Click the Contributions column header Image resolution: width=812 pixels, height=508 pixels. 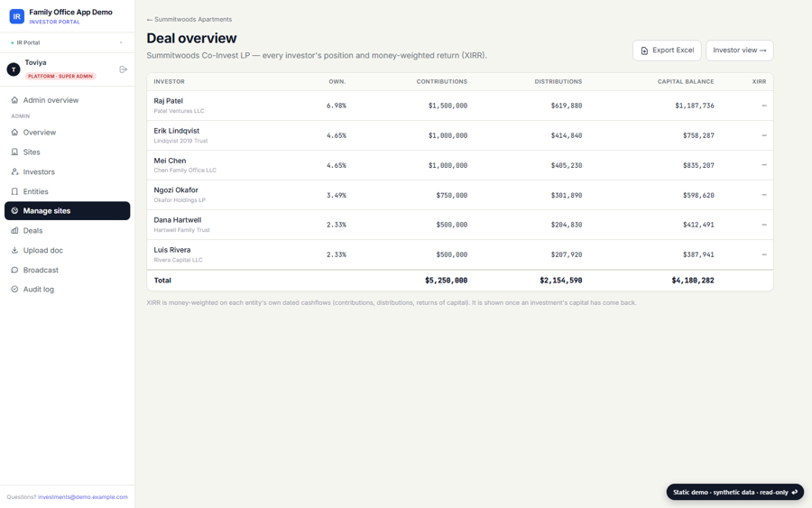tap(442, 82)
